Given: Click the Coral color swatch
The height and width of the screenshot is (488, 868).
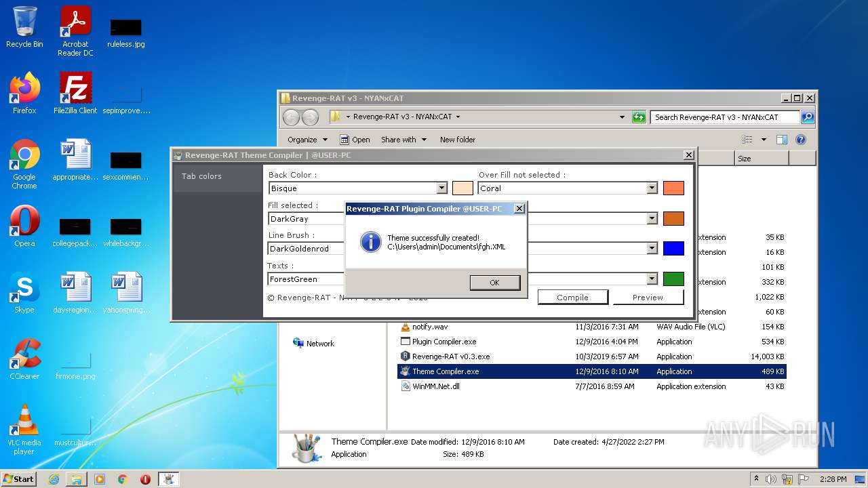Looking at the screenshot, I should click(x=673, y=188).
